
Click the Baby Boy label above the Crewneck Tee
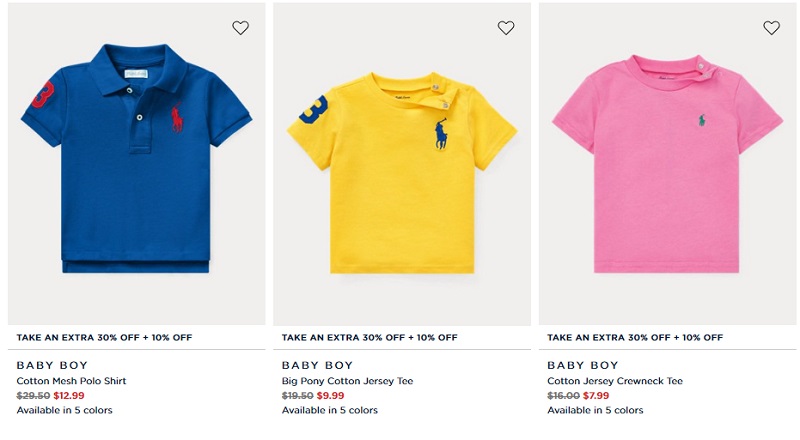(x=583, y=365)
